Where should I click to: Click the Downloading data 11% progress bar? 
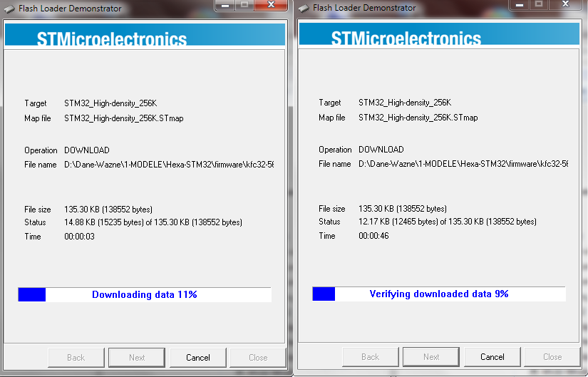(145, 294)
